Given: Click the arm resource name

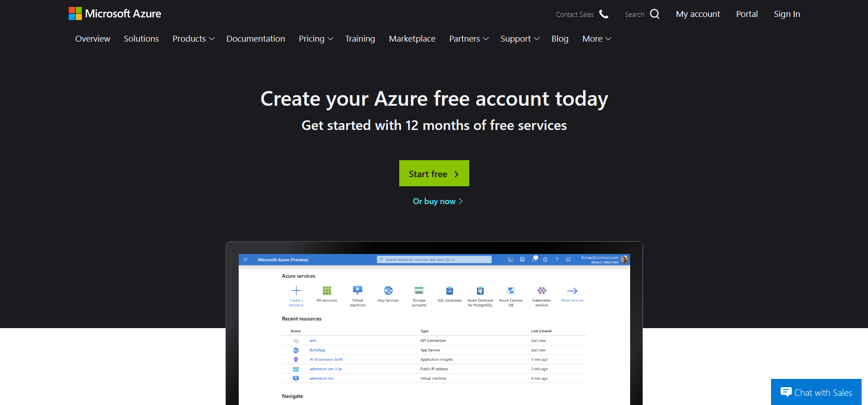Looking at the screenshot, I should coord(313,341).
